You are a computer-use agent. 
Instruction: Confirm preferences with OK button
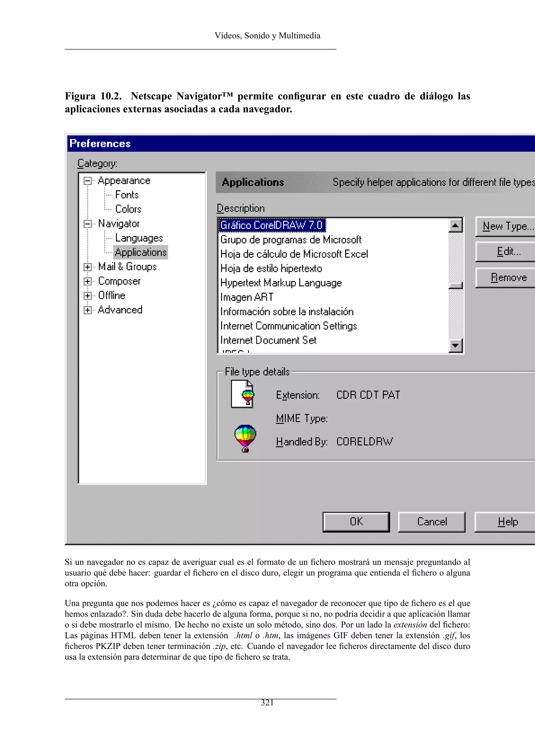356,522
